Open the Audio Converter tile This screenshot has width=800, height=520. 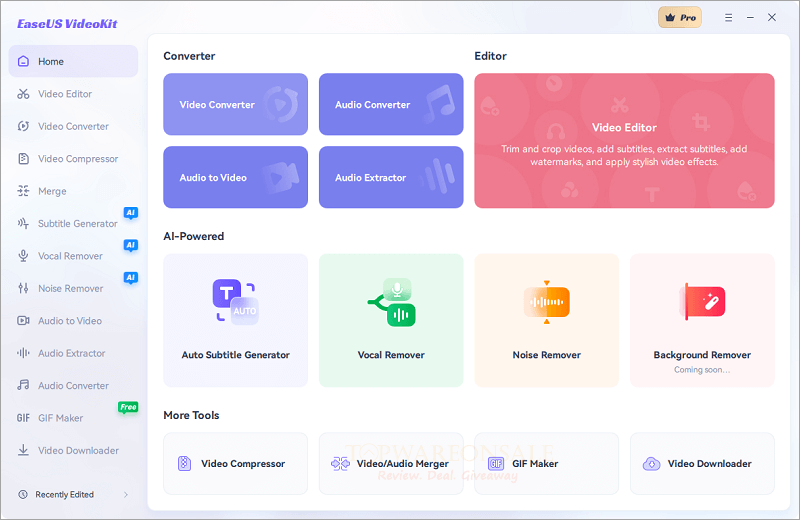pyautogui.click(x=391, y=104)
